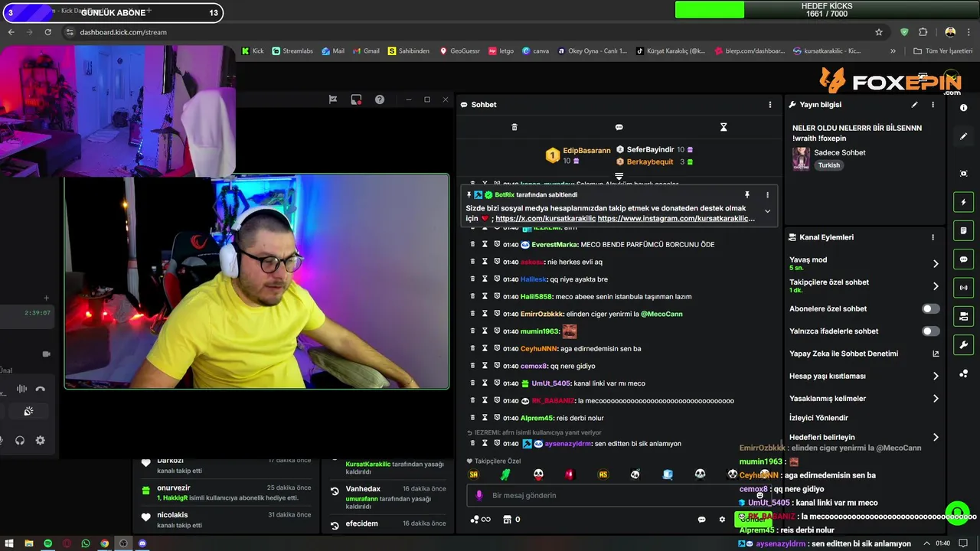Timeout cemox8 with hourglass icon
980x551 pixels.
[485, 366]
